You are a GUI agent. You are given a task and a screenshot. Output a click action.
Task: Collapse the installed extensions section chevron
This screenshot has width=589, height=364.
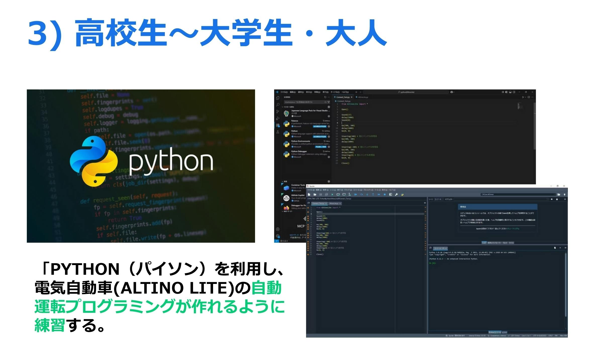pyautogui.click(x=283, y=107)
